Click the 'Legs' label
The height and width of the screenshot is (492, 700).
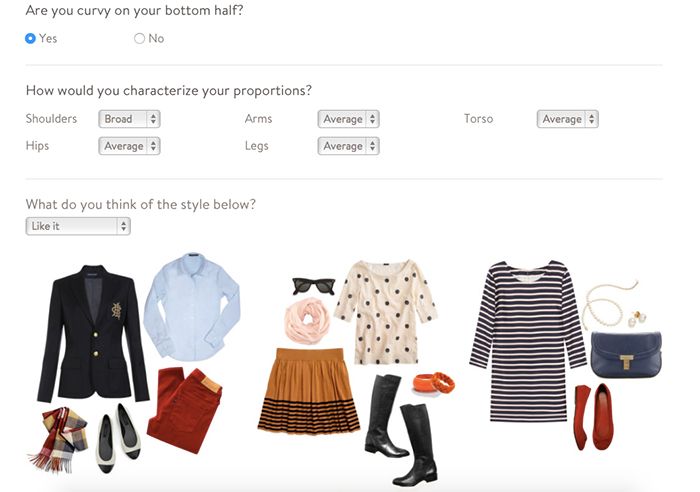pyautogui.click(x=256, y=146)
